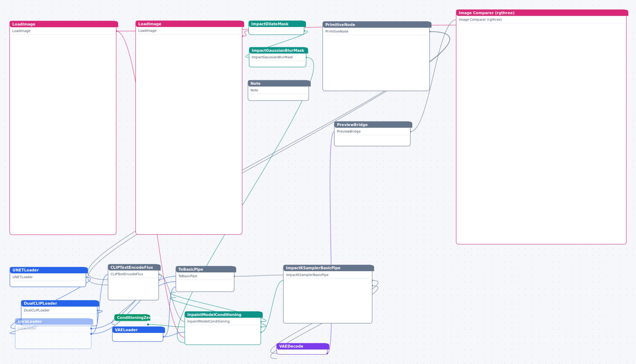This screenshot has width=636, height=364.
Task: Select the Image Comparer (rgthree) node title bar
Action: coord(542,13)
